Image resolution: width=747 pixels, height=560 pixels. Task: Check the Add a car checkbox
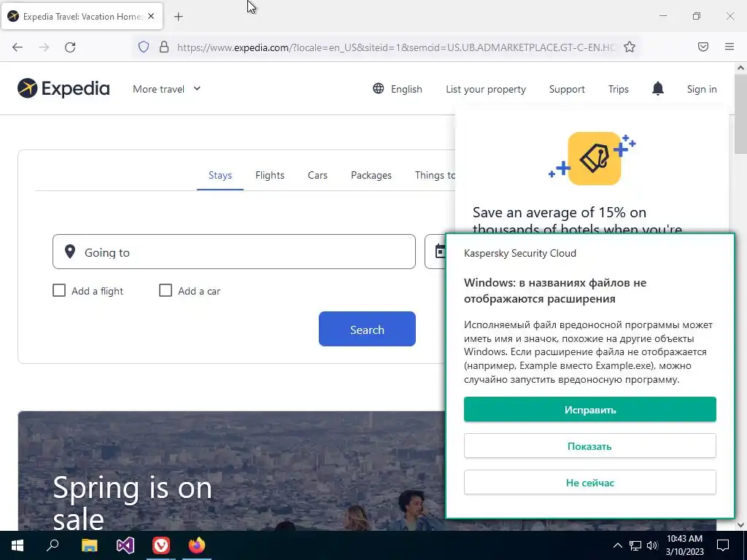point(166,290)
